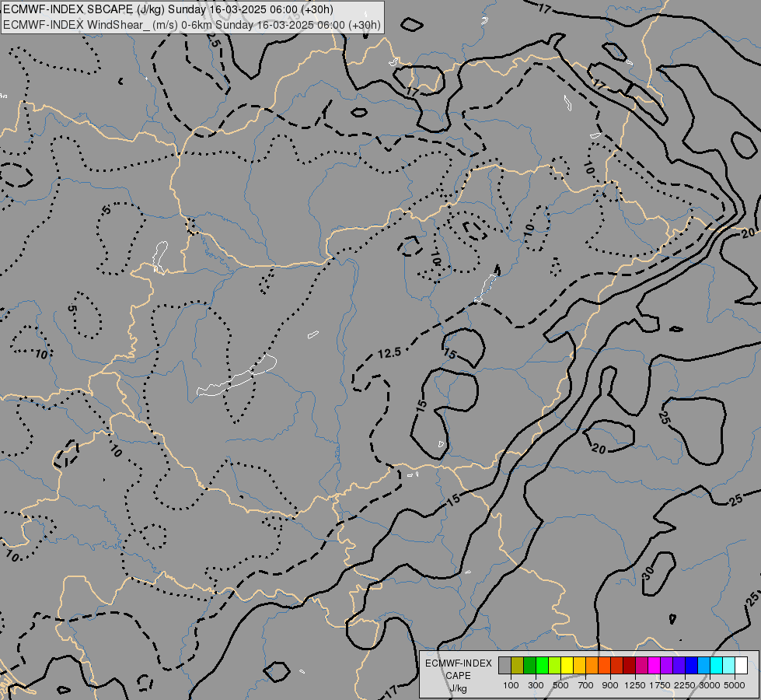Click the gray CAPE legend swatch
Viewport: 761px width, 700px height.
[x=504, y=666]
